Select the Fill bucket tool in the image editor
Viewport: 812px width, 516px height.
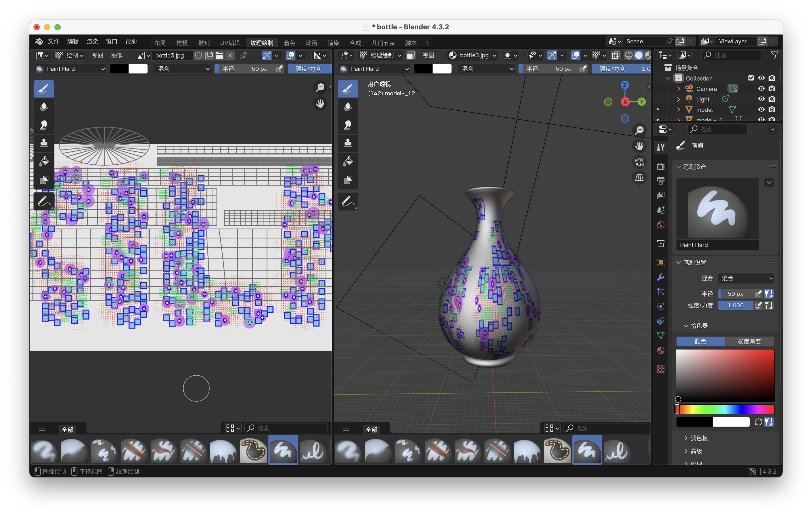(x=44, y=161)
